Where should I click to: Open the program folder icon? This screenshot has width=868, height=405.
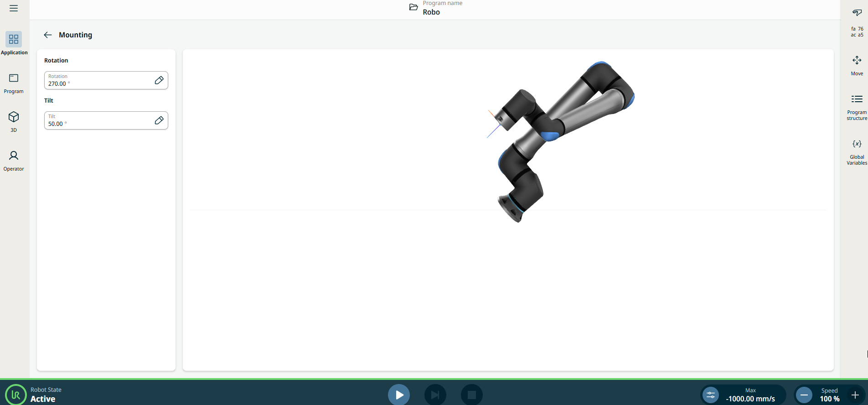pyautogui.click(x=413, y=7)
